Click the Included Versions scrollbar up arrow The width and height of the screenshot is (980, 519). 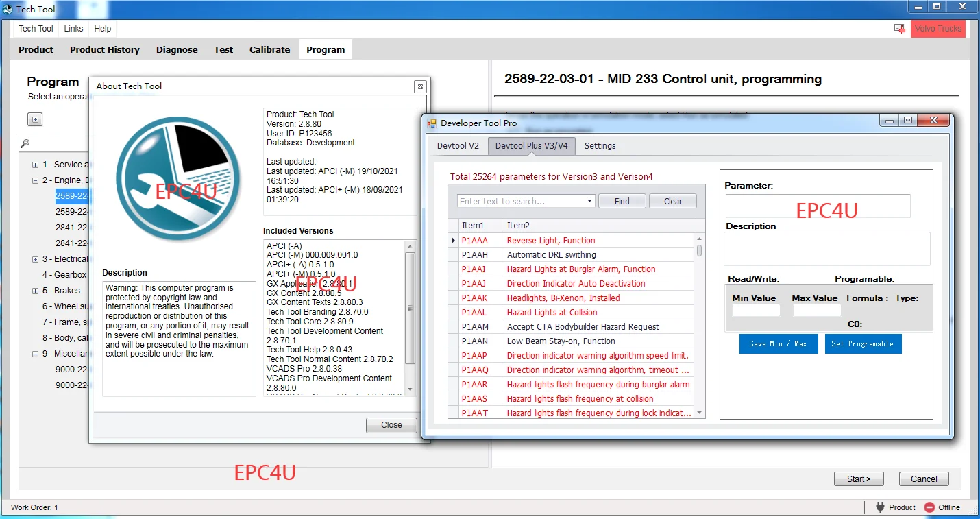[x=411, y=246]
